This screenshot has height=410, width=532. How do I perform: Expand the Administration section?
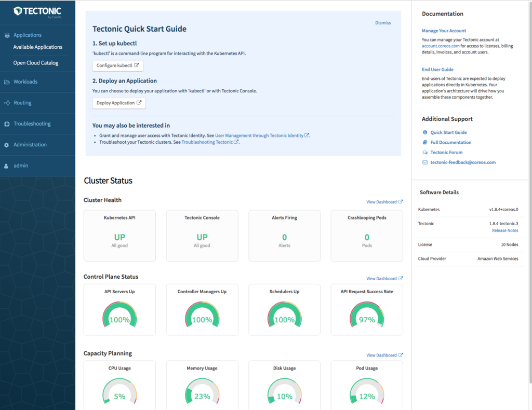pos(30,144)
